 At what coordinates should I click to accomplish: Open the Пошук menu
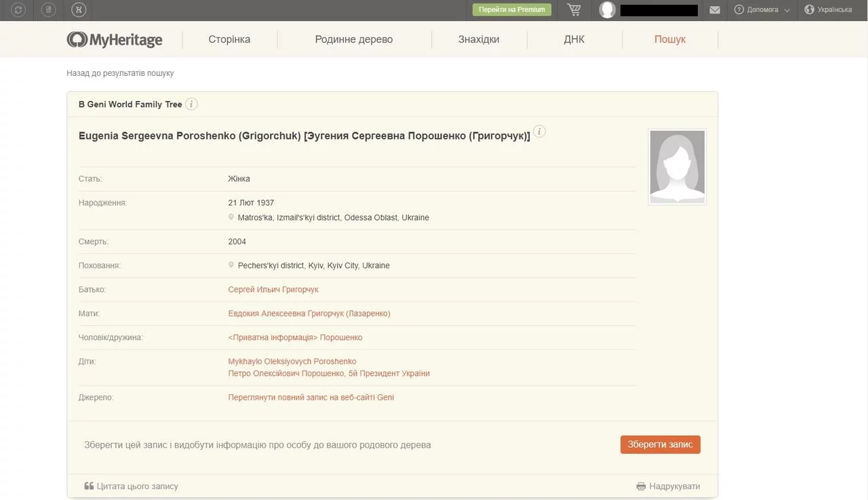click(x=670, y=39)
